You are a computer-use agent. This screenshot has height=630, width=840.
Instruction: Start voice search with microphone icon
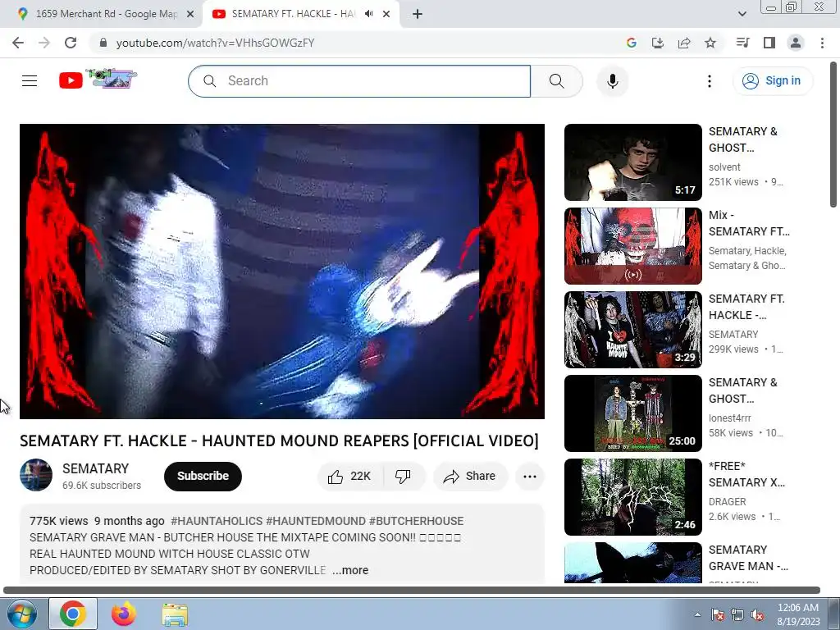(x=612, y=81)
